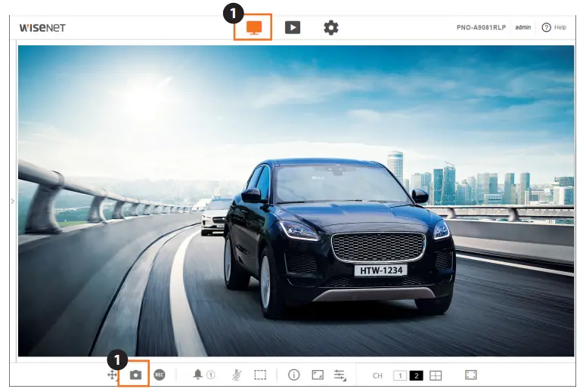Click the Wisenet logo

(x=42, y=28)
